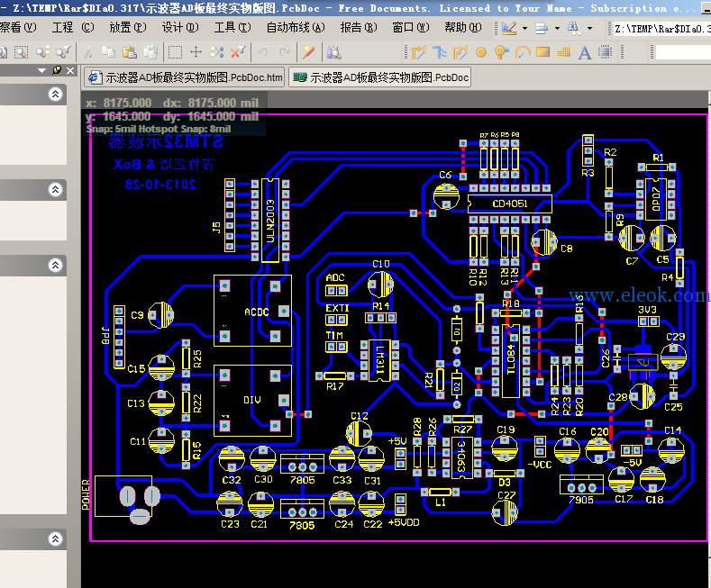Click the Paste Special icon
Viewport: 711px width, 588px height.
[x=150, y=52]
